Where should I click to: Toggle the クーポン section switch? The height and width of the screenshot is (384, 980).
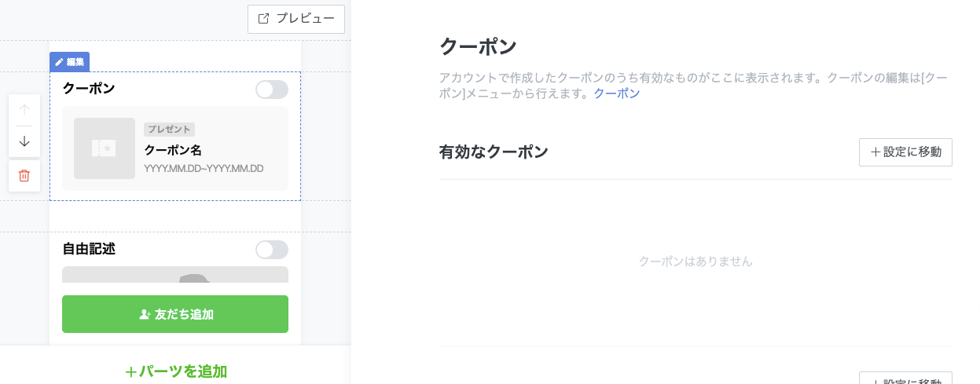coord(272,90)
